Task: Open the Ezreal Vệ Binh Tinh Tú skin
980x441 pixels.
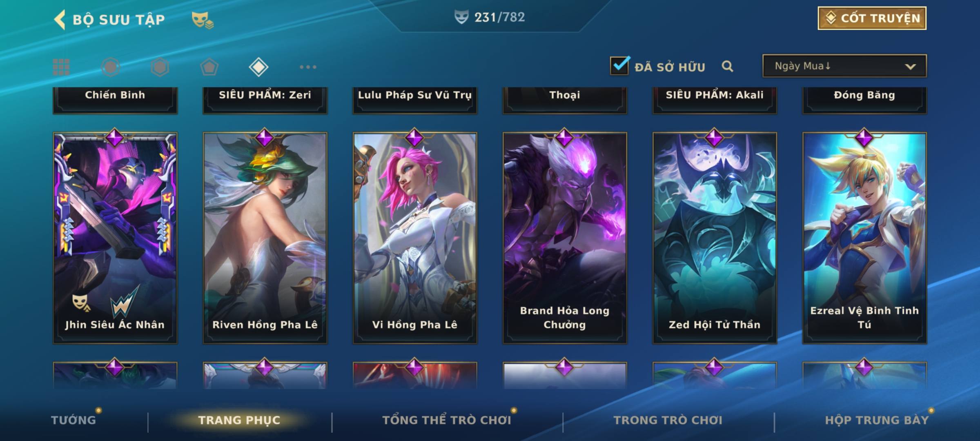Action: (864, 238)
